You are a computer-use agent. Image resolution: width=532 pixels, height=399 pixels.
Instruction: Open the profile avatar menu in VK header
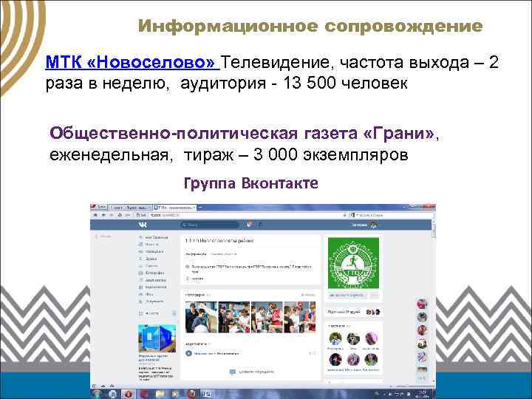373,225
